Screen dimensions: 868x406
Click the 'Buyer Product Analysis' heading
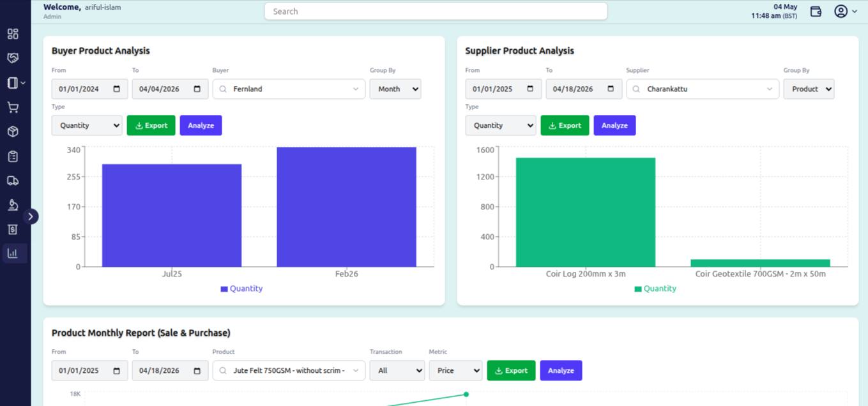(101, 51)
